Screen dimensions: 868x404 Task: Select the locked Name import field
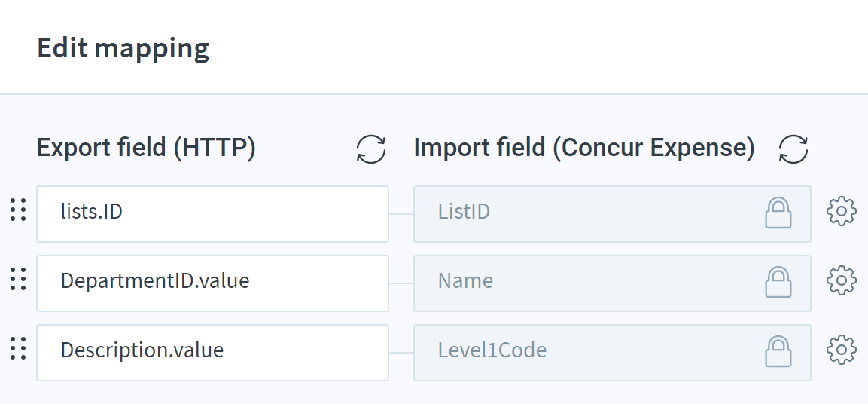(612, 283)
